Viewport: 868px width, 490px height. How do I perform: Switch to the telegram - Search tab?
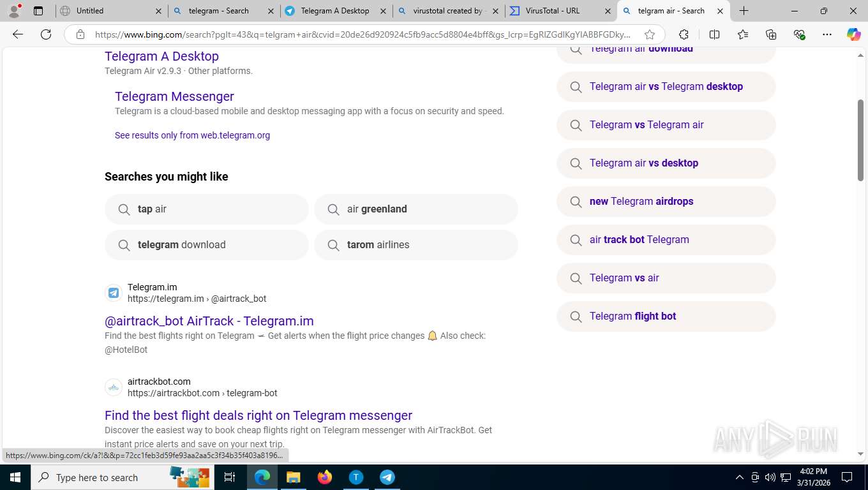tap(225, 11)
